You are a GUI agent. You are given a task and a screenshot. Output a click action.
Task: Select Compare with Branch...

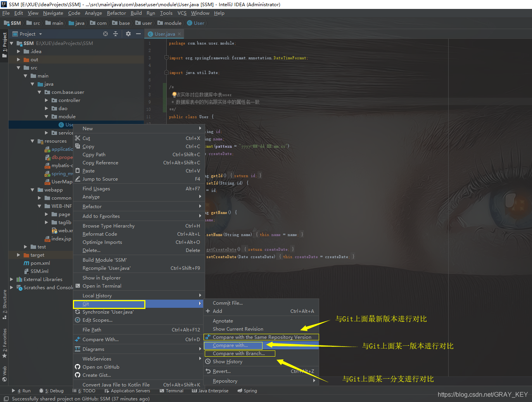coord(261,354)
